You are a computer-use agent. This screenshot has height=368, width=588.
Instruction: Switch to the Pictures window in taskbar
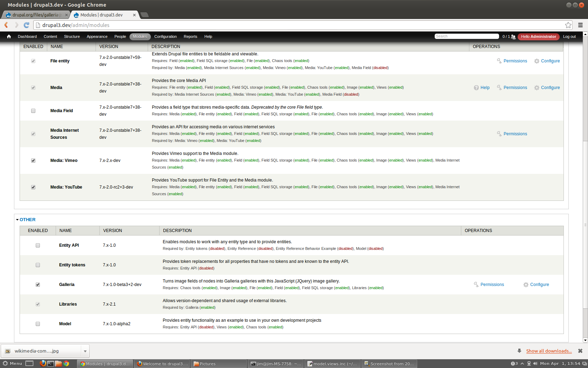[219, 364]
